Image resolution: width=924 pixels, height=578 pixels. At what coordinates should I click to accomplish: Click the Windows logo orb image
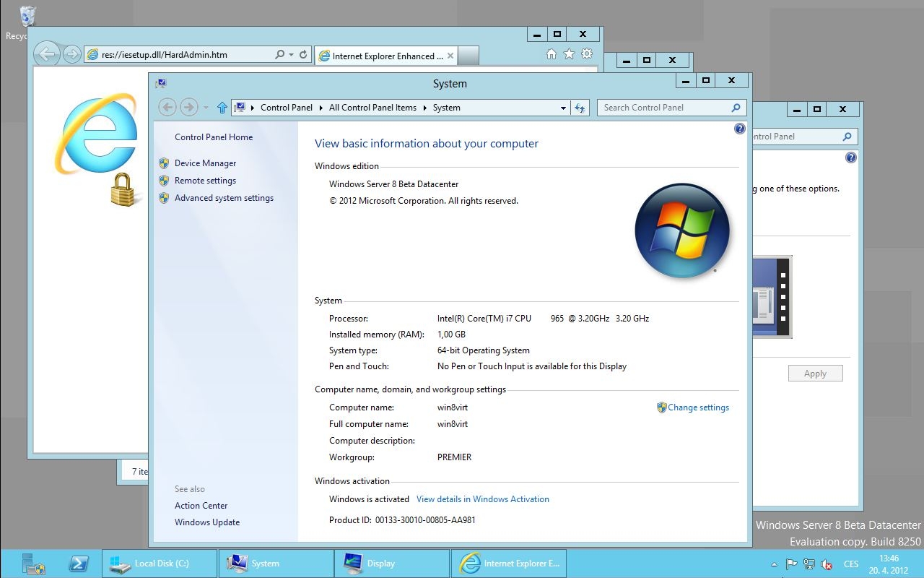pos(682,230)
